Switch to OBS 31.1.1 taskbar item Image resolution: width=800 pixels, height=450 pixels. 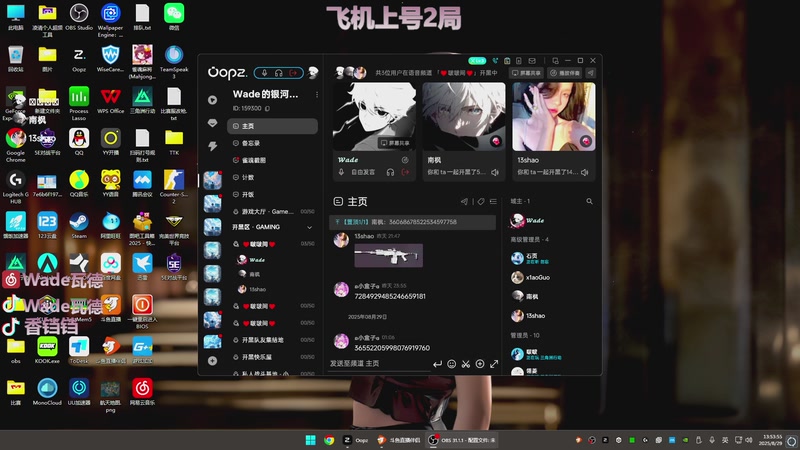tap(463, 440)
